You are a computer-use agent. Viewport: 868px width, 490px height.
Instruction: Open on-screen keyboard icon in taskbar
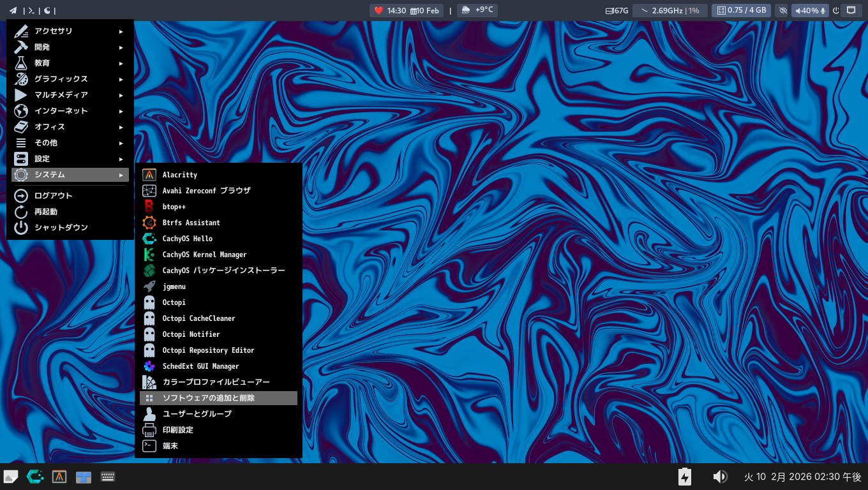tap(108, 477)
